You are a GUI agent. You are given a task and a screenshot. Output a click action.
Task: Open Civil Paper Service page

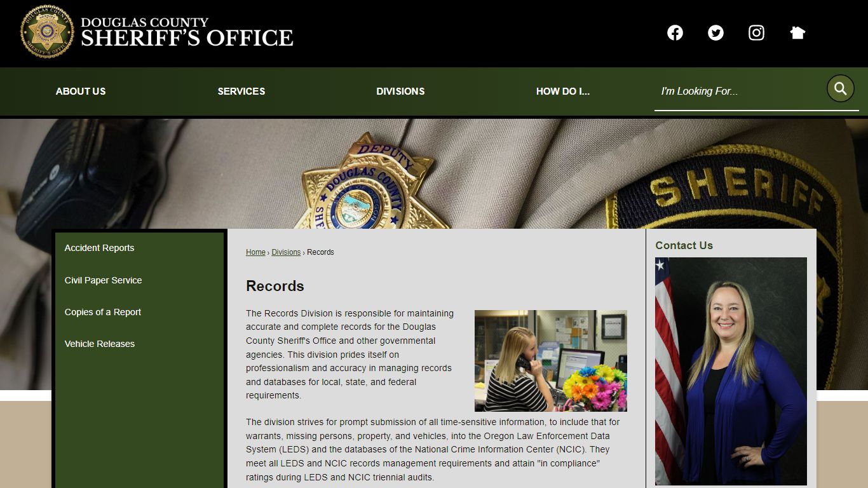(103, 280)
